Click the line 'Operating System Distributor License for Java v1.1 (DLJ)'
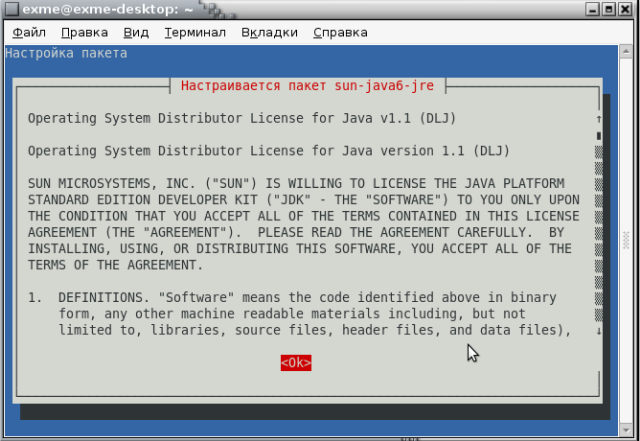This screenshot has height=441, width=640. tap(242, 118)
